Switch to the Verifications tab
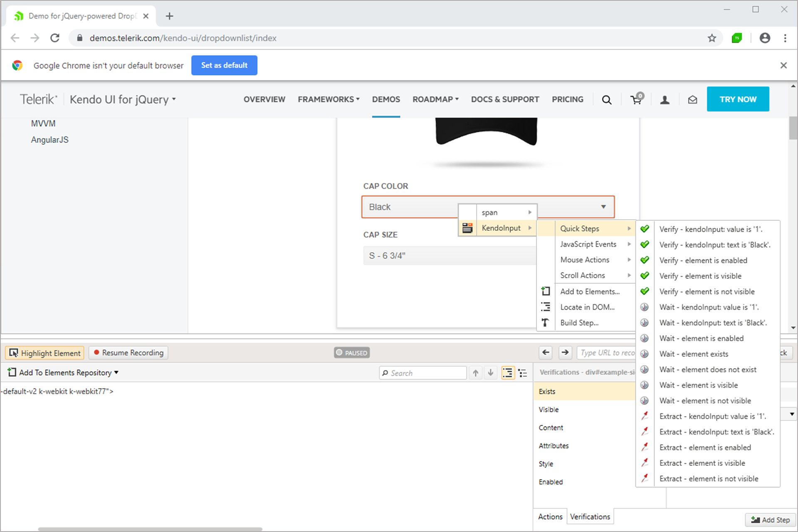Viewport: 798px width, 532px height. pos(590,517)
